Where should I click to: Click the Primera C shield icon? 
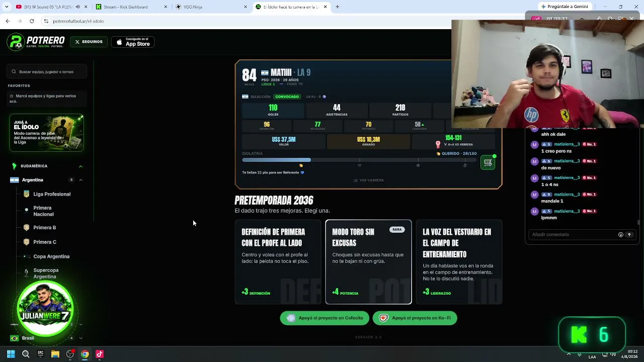(26, 242)
